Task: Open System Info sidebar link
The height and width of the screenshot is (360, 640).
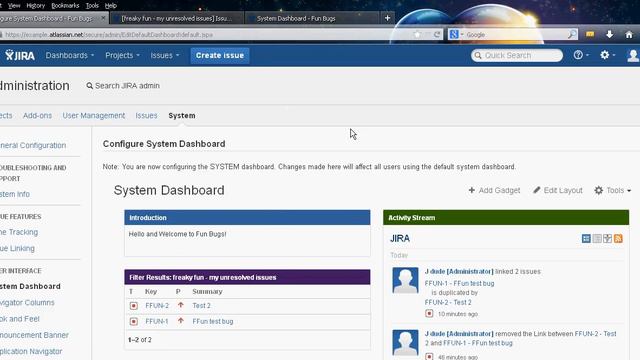Action: (15, 194)
